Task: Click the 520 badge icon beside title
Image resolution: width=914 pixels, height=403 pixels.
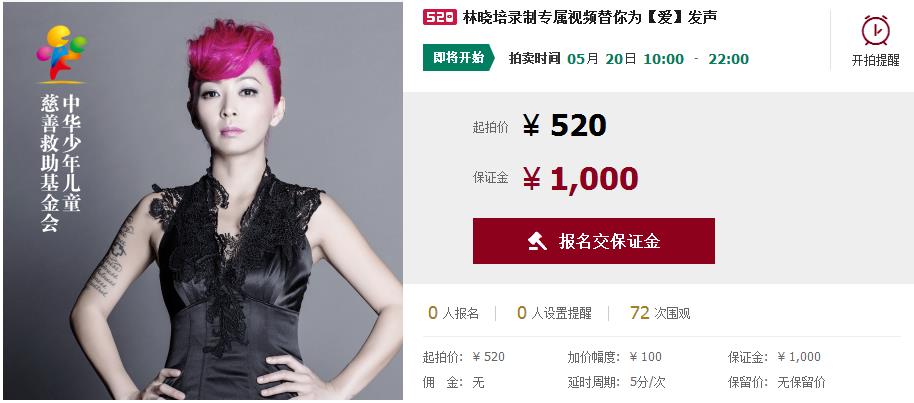Action: (440, 17)
